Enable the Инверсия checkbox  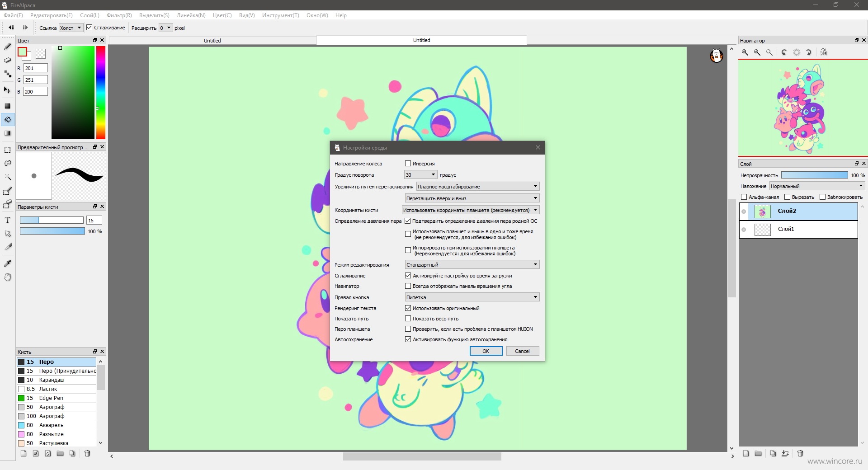[408, 164]
